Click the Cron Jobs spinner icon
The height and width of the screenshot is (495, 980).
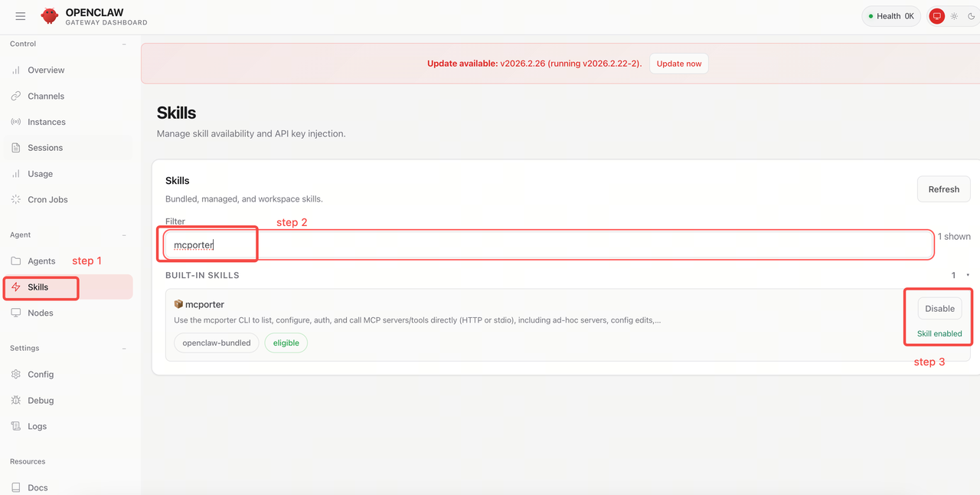(16, 199)
